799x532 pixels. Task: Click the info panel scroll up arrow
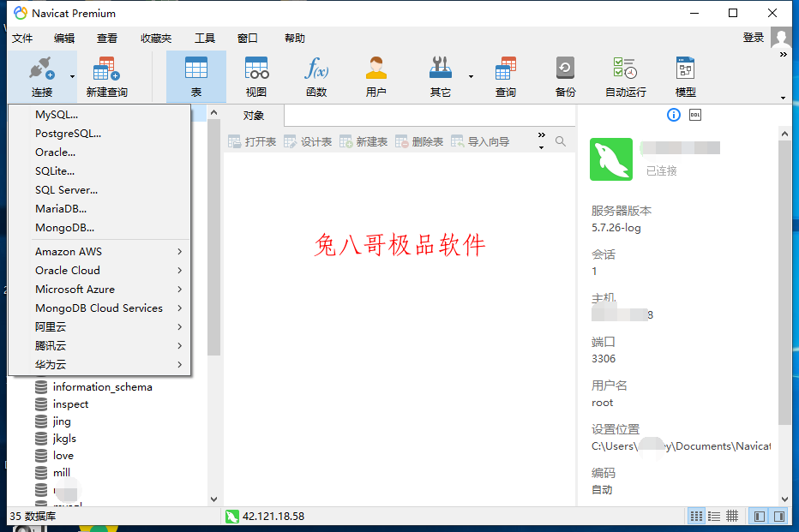[784, 134]
